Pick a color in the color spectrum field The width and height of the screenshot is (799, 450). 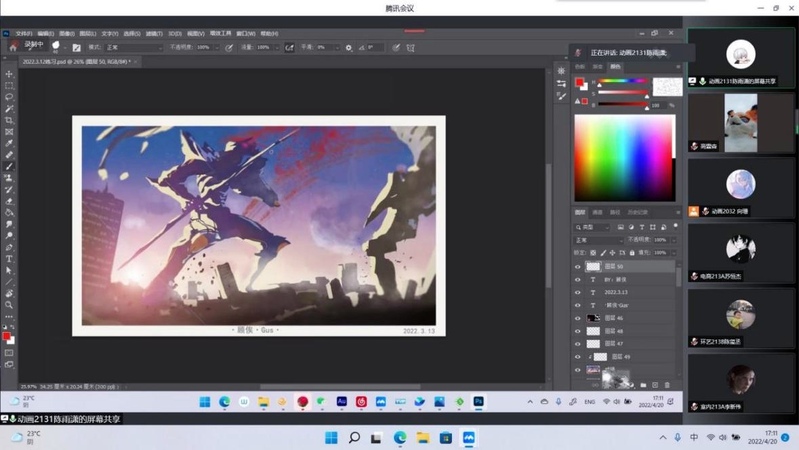point(625,158)
